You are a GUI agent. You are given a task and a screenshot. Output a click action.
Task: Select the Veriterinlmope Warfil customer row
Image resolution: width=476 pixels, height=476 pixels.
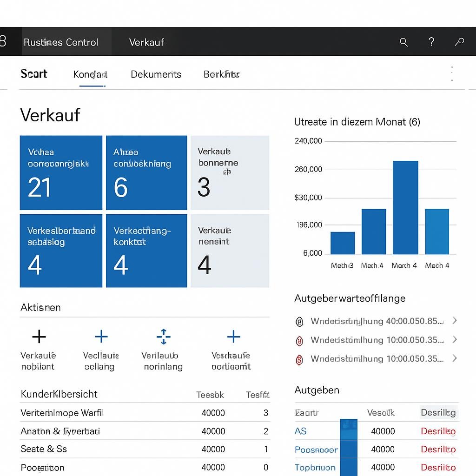(x=62, y=413)
